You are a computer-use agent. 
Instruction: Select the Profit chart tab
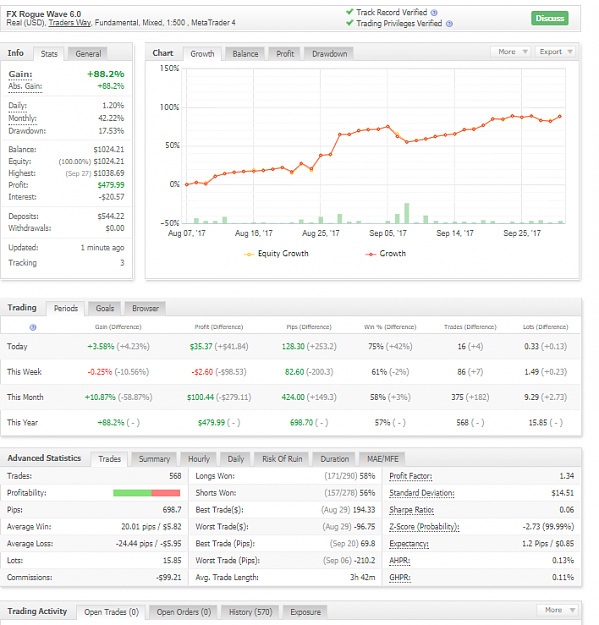tap(285, 54)
